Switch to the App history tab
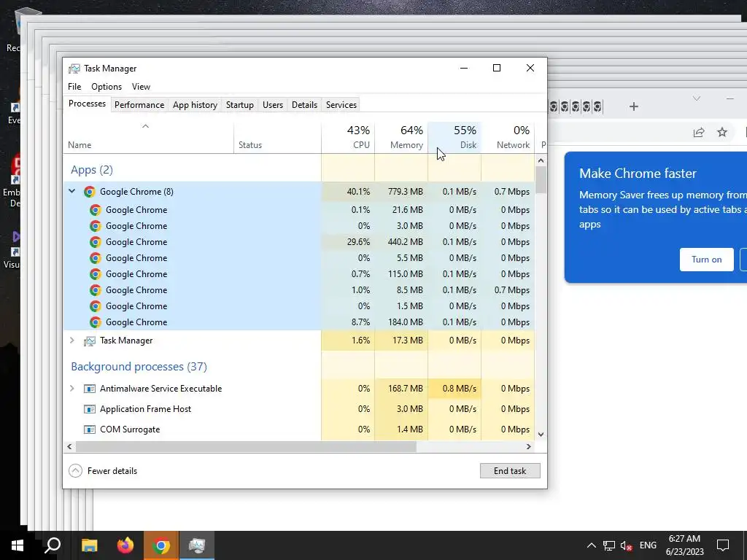 tap(195, 105)
